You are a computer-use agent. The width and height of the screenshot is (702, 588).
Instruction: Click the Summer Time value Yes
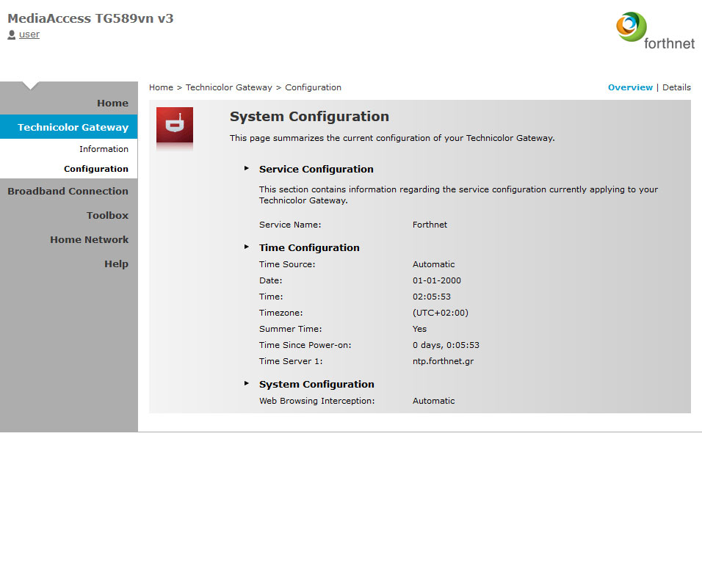tap(419, 329)
